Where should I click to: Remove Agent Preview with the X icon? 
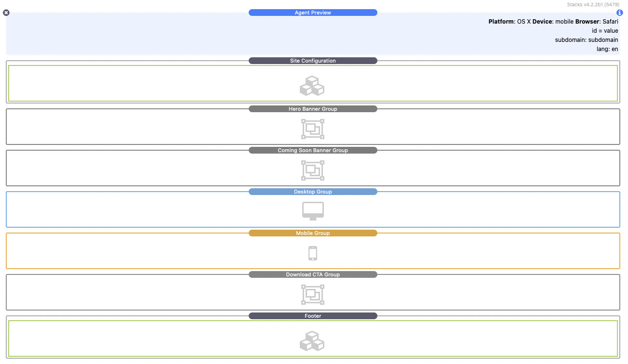pos(6,13)
